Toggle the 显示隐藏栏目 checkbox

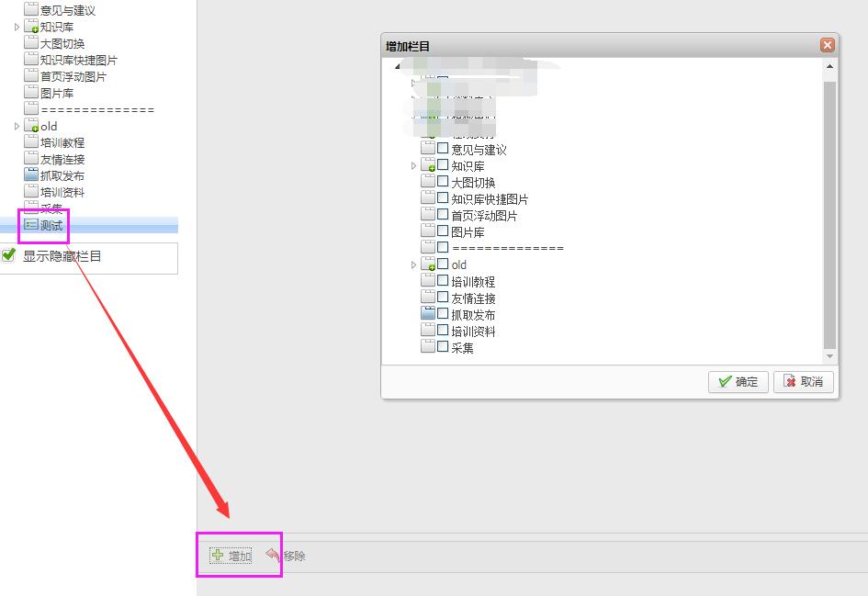pyautogui.click(x=10, y=256)
